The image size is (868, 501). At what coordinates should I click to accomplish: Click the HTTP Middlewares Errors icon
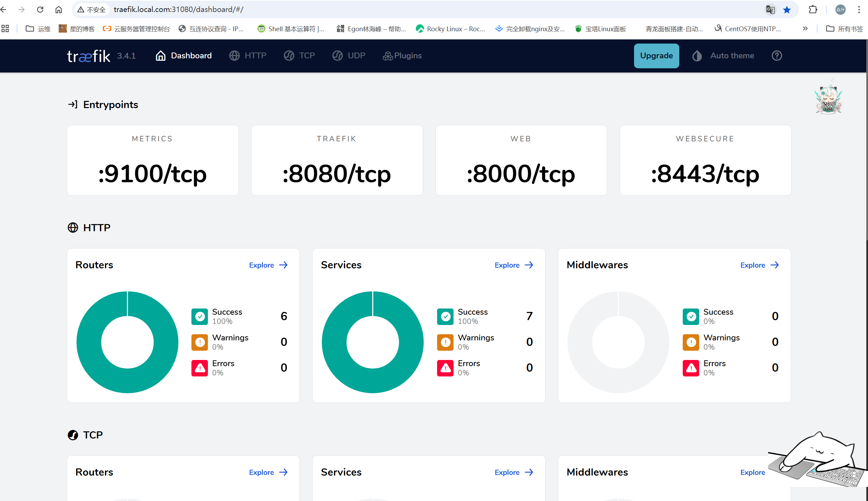691,368
